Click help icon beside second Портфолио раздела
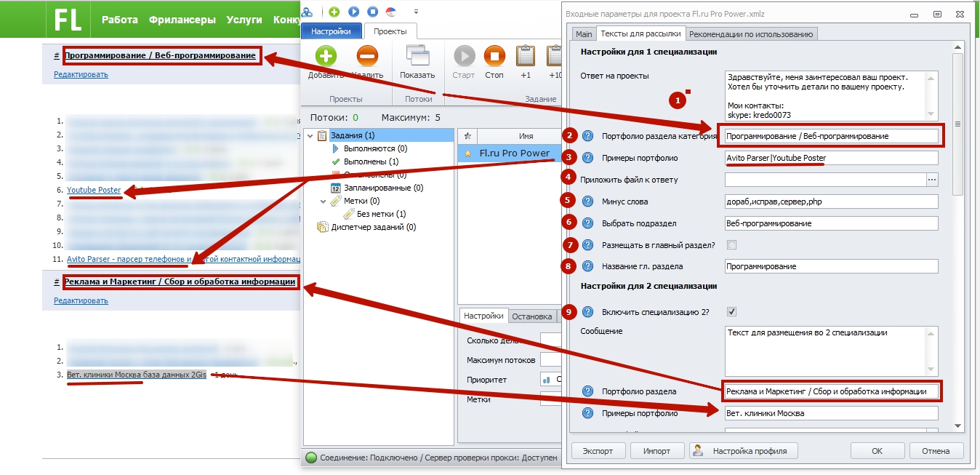The height and width of the screenshot is (475, 980). (588, 391)
